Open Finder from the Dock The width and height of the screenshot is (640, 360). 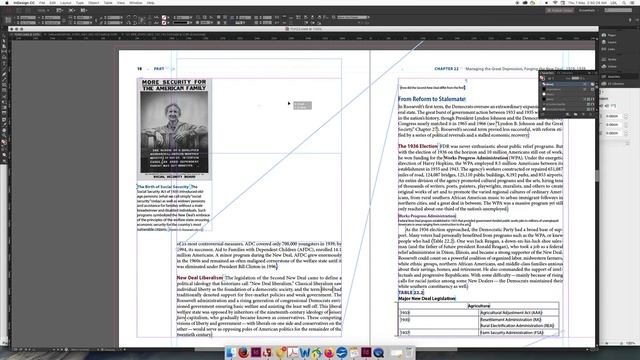231,352
